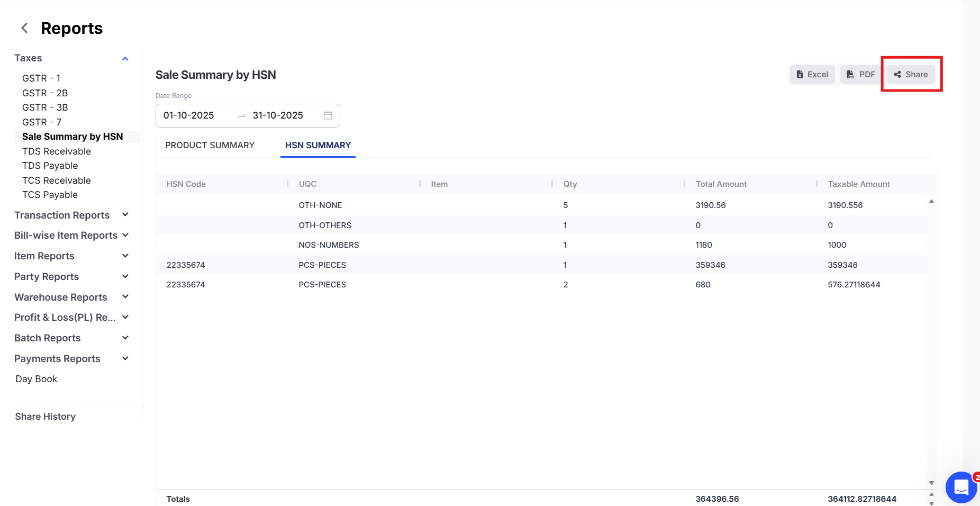Sort by the Total Amount column header

pyautogui.click(x=721, y=184)
